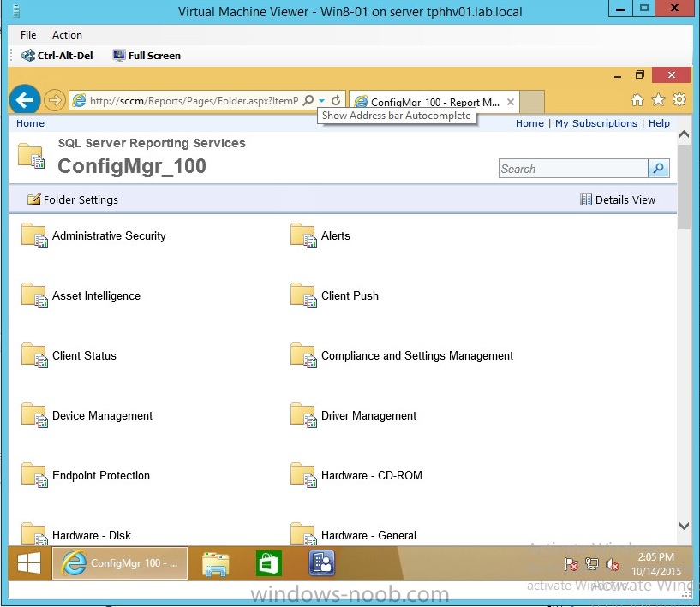Image resolution: width=700 pixels, height=607 pixels.
Task: Click the address bar search magnifier icon
Action: point(308,100)
